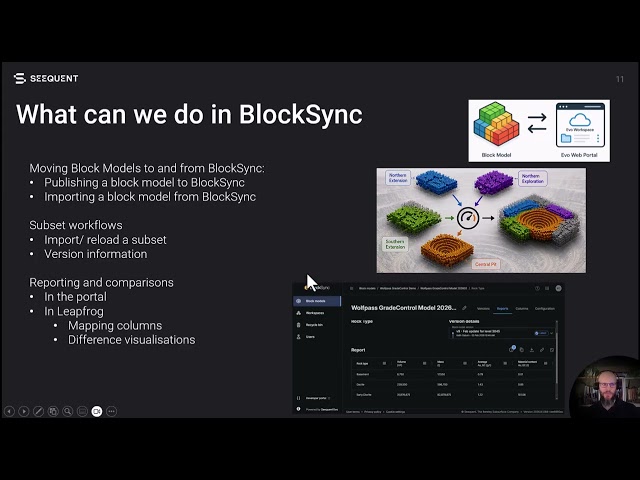The width and height of the screenshot is (640, 480).
Task: Click the edit report pencil icon
Action: tap(542, 350)
